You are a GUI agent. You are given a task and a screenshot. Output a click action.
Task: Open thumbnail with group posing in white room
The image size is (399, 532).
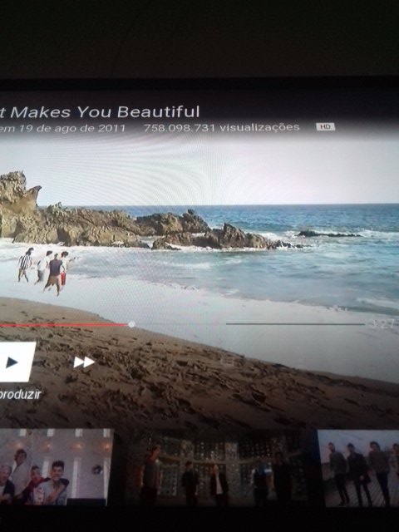(x=56, y=467)
